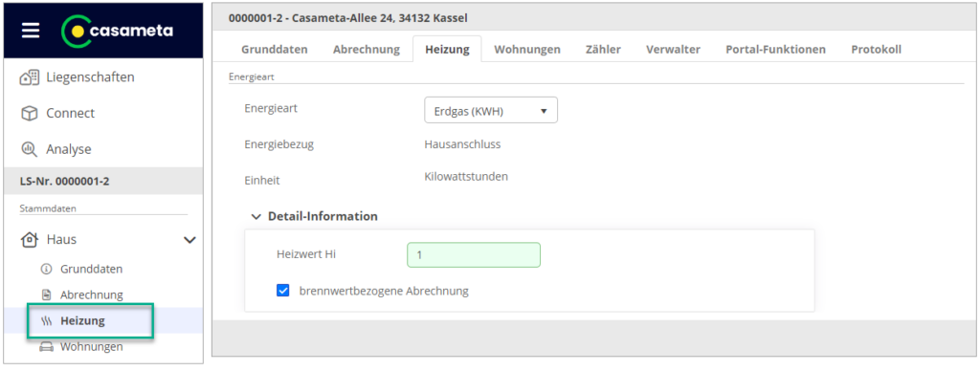Screen dimensions: 980x371
Task: Open the hamburger menu icon
Action: (31, 31)
